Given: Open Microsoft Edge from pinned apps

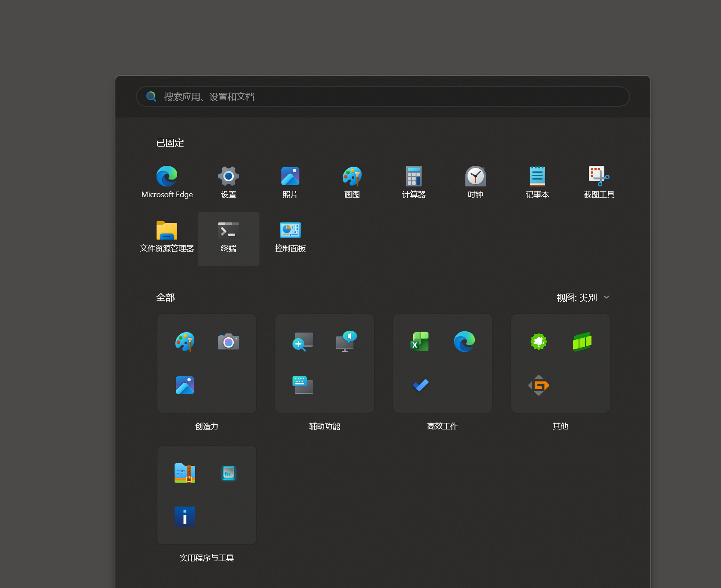Looking at the screenshot, I should [x=167, y=182].
